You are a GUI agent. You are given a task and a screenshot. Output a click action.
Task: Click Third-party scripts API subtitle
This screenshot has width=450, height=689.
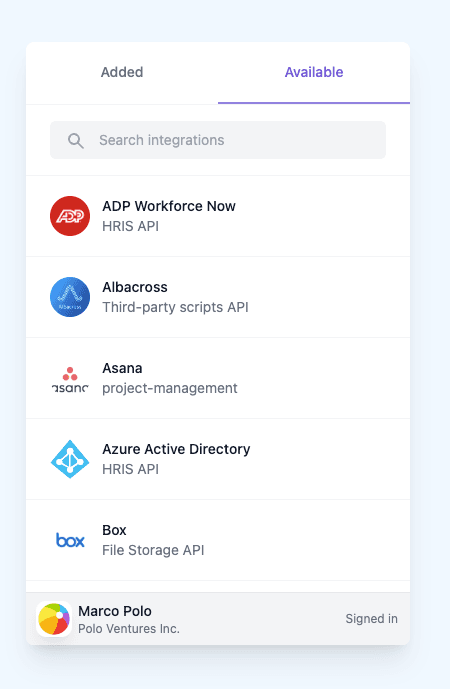(x=175, y=307)
